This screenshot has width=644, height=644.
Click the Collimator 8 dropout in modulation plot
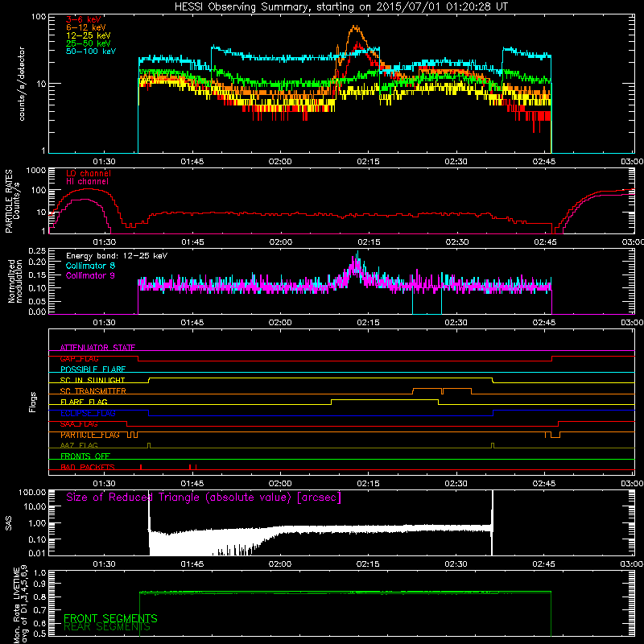click(427, 302)
